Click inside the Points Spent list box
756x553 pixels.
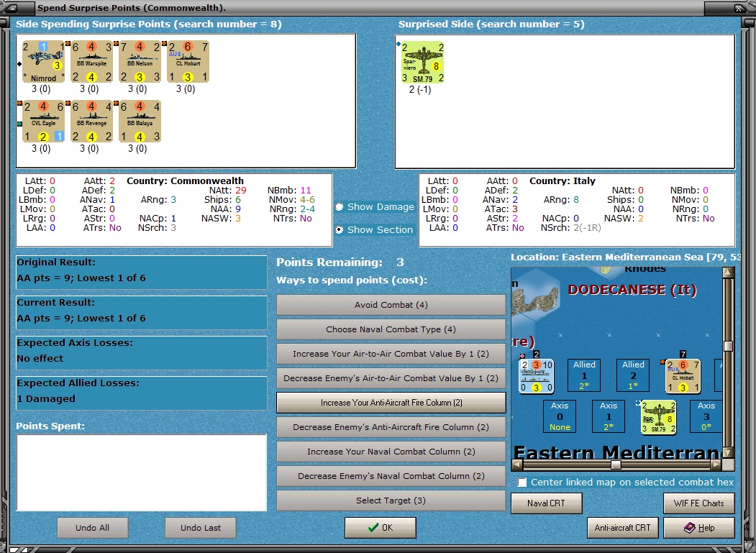[142, 472]
